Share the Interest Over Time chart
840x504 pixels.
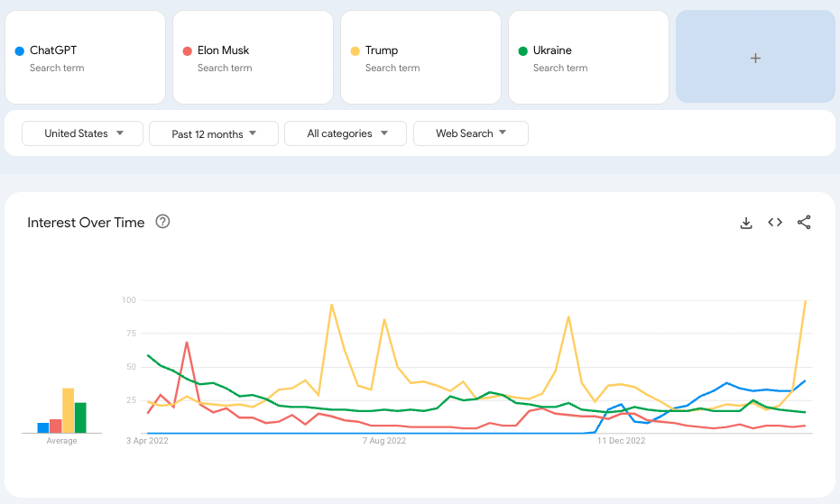(804, 223)
